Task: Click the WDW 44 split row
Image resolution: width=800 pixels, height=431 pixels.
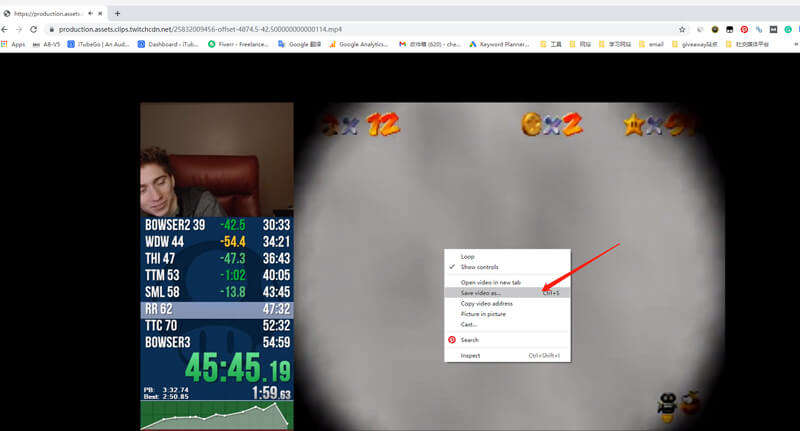Action: click(217, 242)
